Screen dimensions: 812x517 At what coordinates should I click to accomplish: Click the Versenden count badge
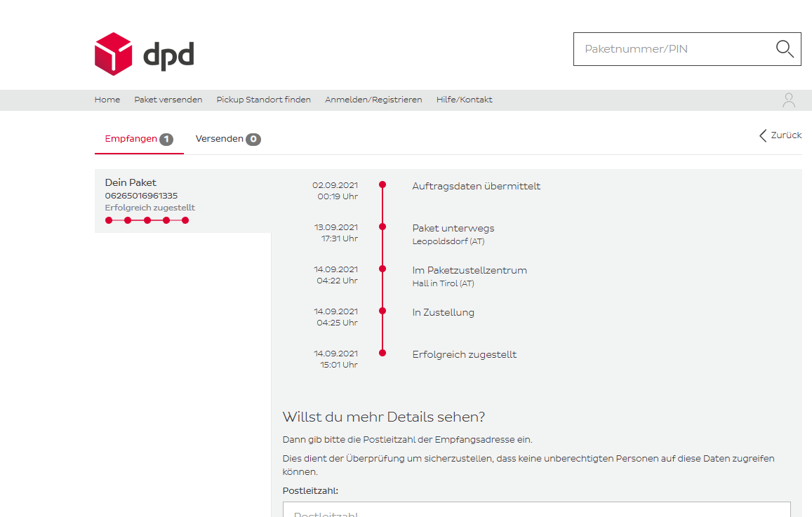point(253,140)
